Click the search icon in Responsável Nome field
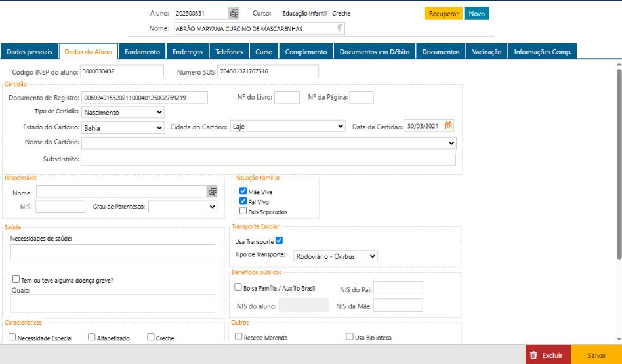The image size is (622, 364). tap(212, 192)
